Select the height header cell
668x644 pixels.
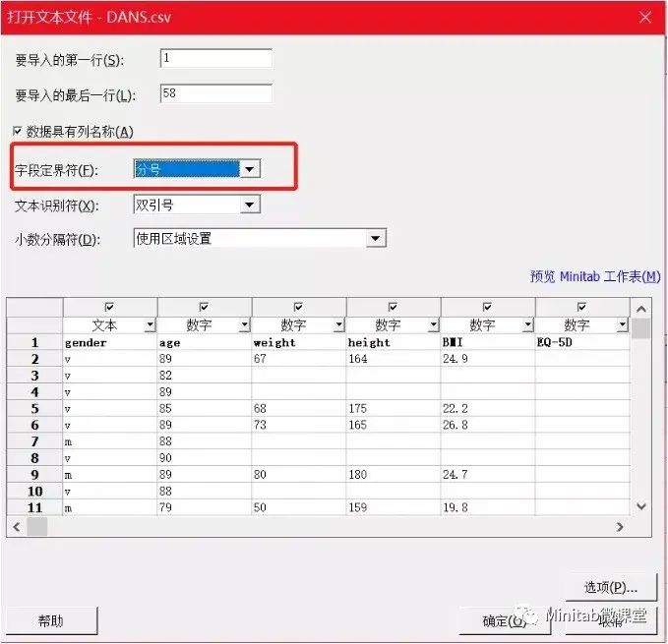point(394,342)
